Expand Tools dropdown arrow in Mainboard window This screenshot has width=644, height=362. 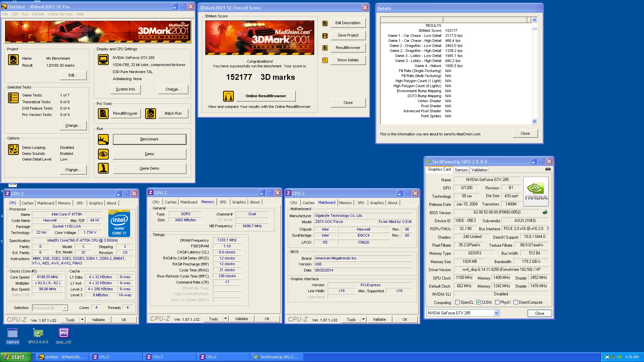(x=363, y=319)
